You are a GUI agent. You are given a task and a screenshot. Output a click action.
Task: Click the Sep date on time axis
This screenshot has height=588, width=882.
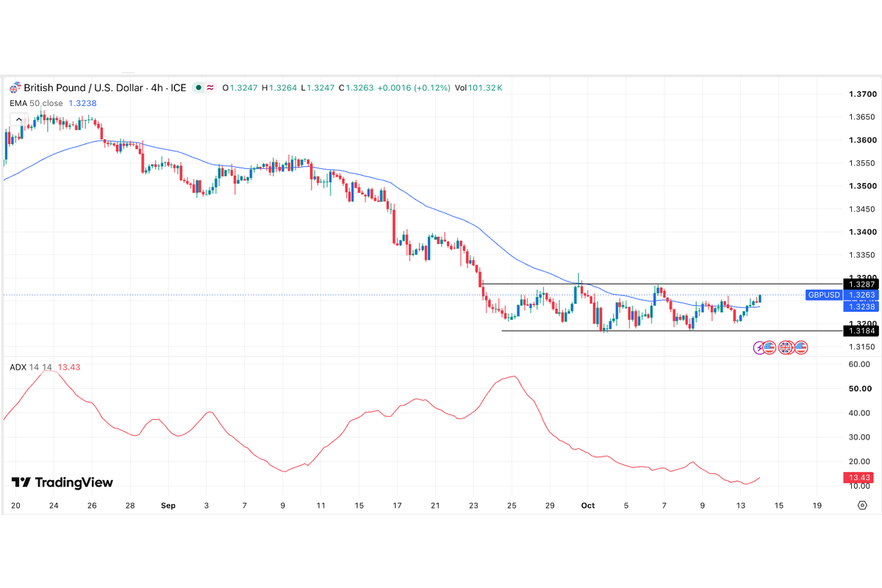click(168, 506)
